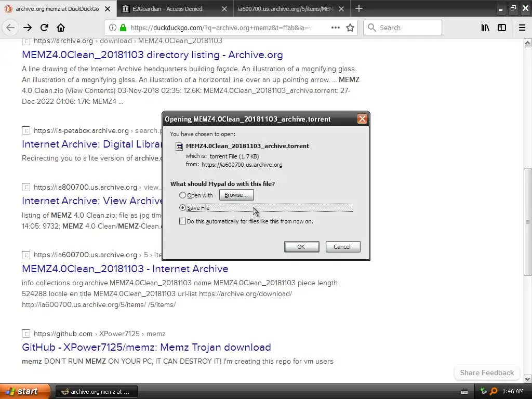Show site information via the info icon

click(113, 28)
